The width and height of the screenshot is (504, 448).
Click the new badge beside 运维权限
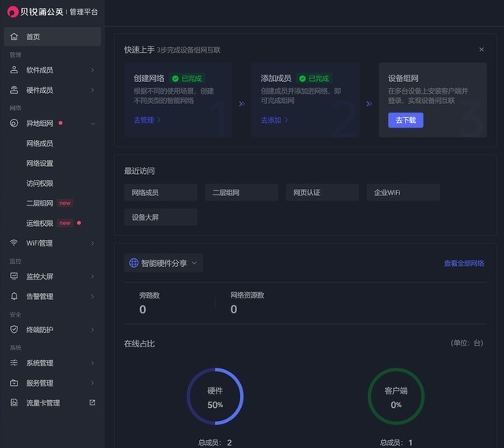[65, 223]
